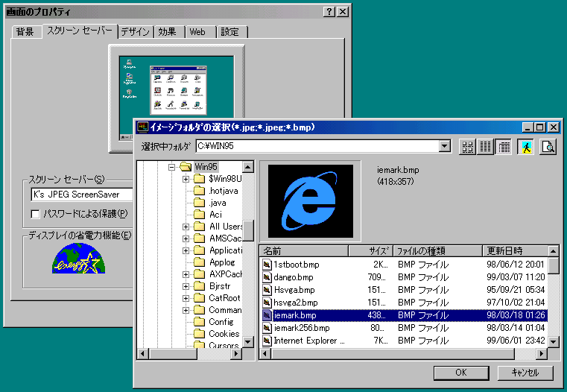
Task: Click the .hotjava folder icon
Action: click(199, 191)
